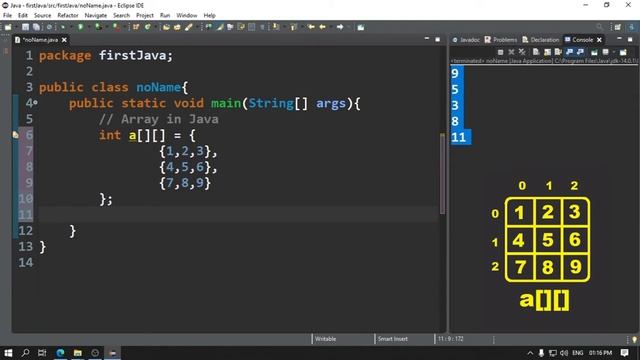Open the Help menu
Screen dimensions: 640x360
pyautogui.click(x=209, y=15)
